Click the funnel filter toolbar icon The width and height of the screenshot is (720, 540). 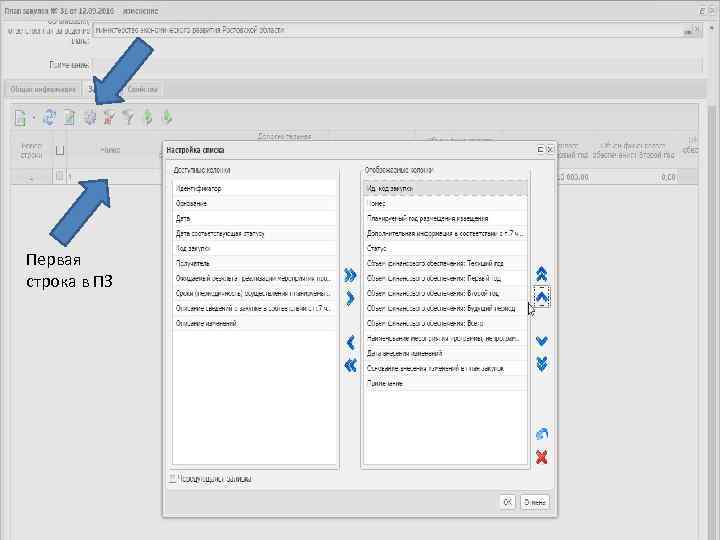coord(129,118)
